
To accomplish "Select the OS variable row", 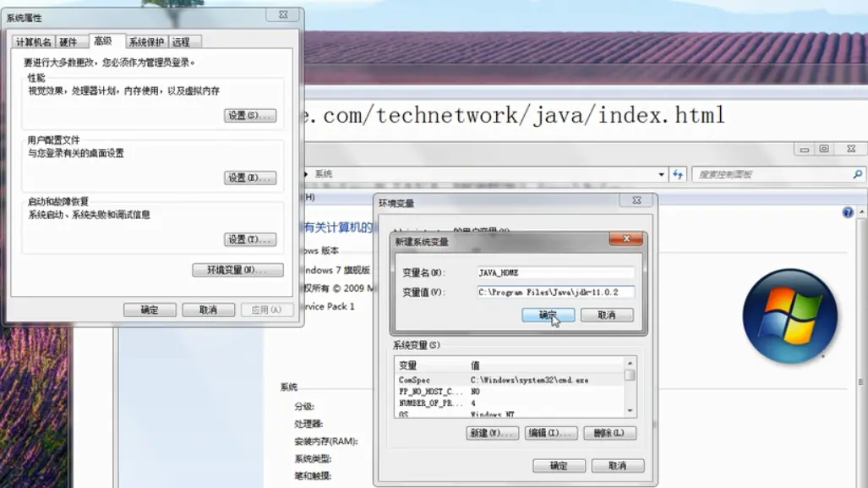I will click(x=510, y=414).
